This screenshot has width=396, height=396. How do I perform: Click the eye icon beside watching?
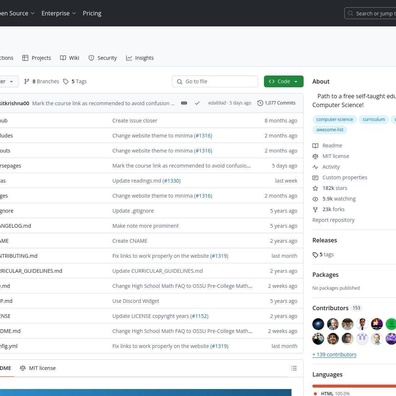click(x=315, y=199)
